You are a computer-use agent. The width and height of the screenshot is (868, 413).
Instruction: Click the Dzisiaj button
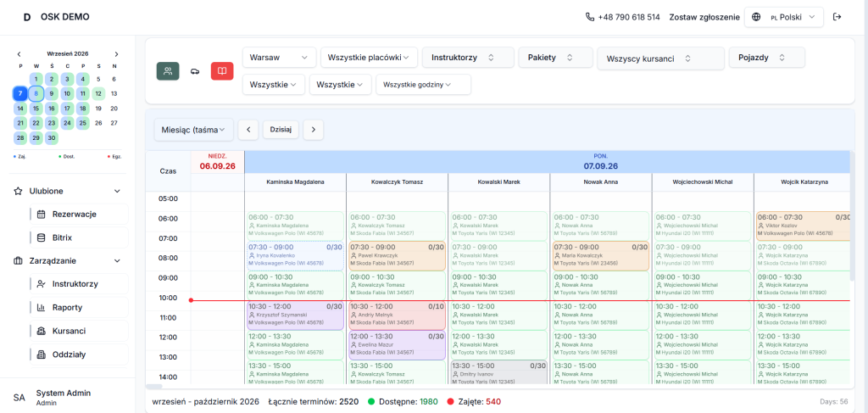(x=281, y=130)
